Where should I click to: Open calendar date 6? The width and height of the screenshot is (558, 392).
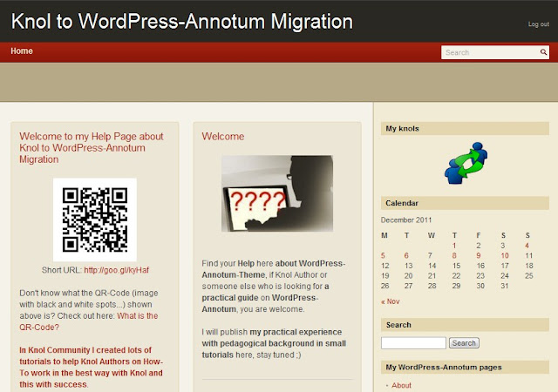(406, 255)
